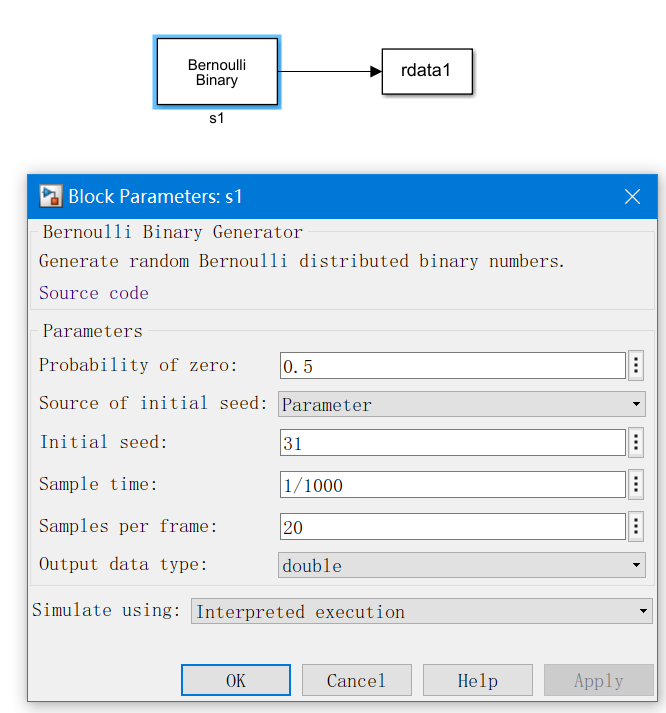Click the Help button
Screen dimensions: 666x713
[478, 680]
